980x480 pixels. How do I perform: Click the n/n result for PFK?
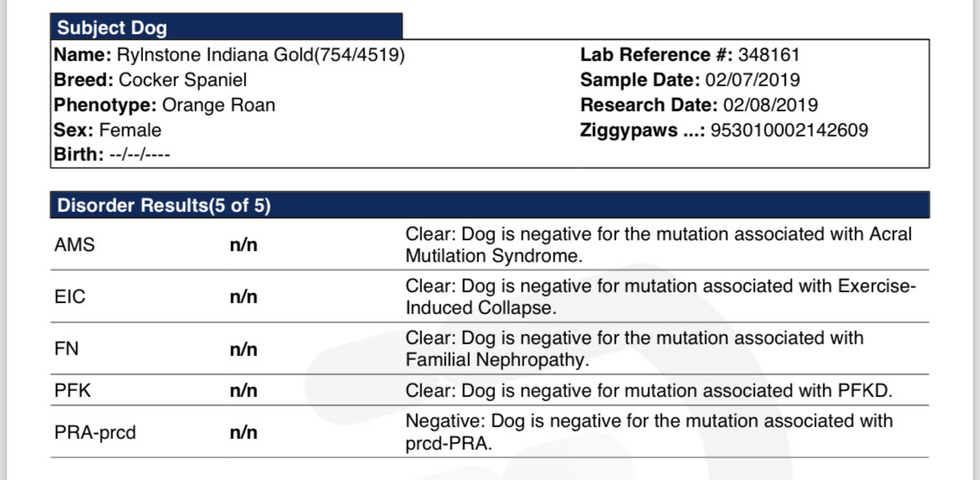244,391
